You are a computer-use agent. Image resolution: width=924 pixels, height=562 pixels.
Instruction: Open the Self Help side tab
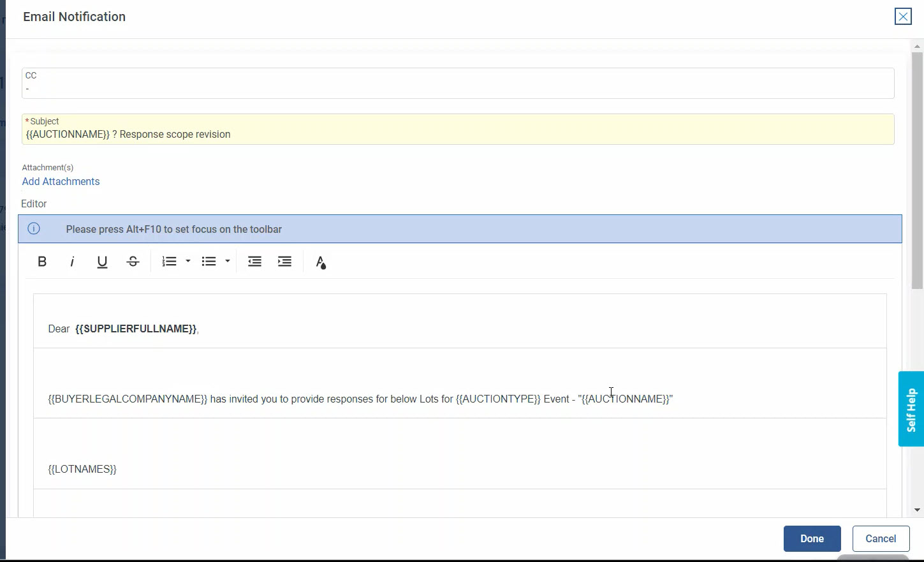click(x=911, y=409)
